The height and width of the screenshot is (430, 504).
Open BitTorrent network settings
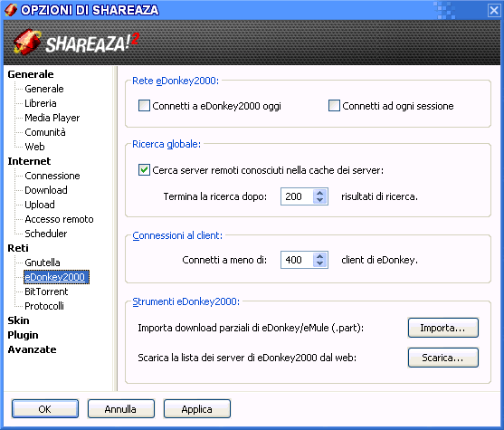[x=46, y=291]
